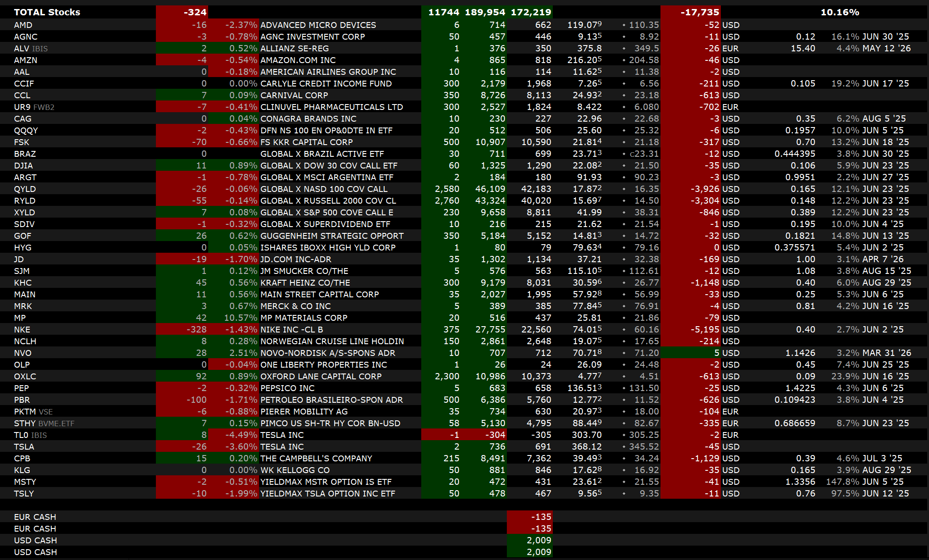Select MP MATERIALS CORP name
Screen dimensions: 929x560
[304, 318]
